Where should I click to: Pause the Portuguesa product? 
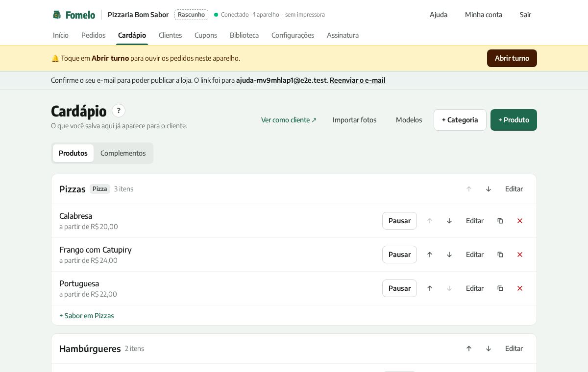tap(399, 288)
